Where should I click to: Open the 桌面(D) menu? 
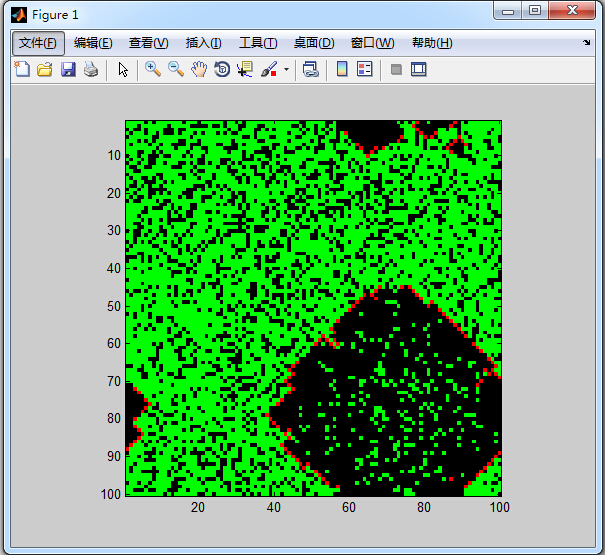314,43
